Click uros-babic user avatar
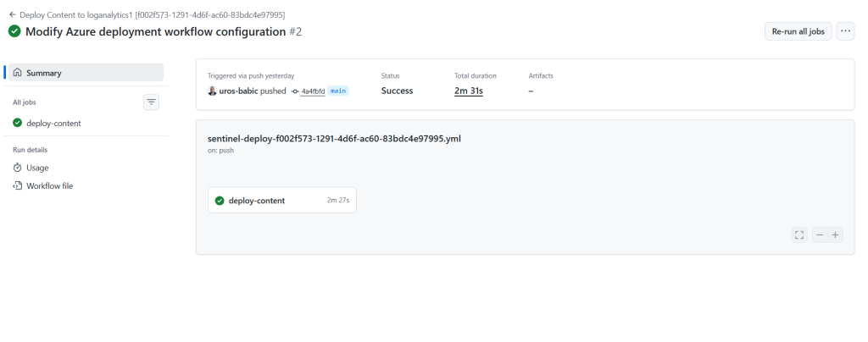 point(212,91)
